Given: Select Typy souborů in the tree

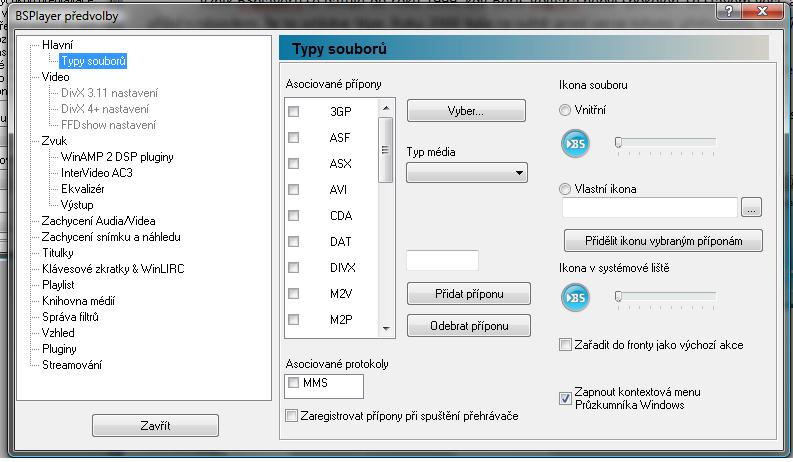Looking at the screenshot, I should tap(93, 61).
